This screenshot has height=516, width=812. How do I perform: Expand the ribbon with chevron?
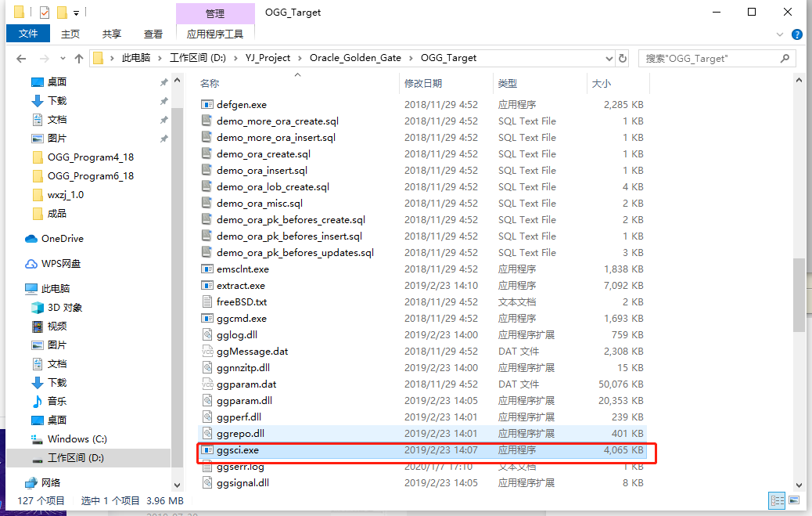tap(780, 34)
